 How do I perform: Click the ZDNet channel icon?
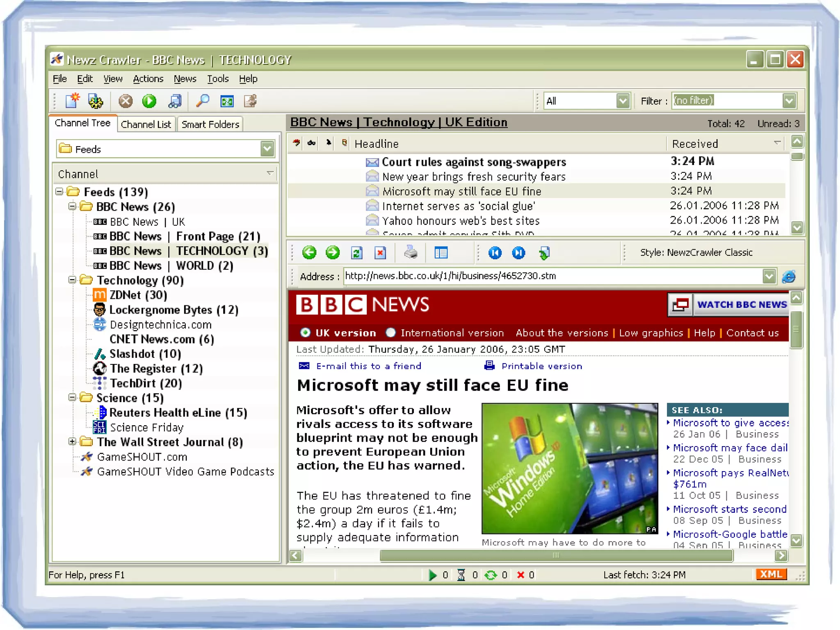pos(99,295)
